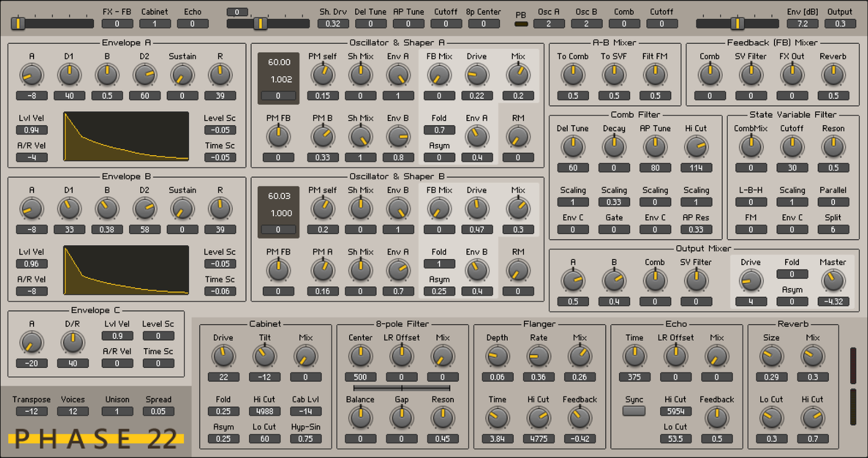The height and width of the screenshot is (458, 868).
Task: Click the Env [dB] value field showing 7.2
Action: [802, 24]
